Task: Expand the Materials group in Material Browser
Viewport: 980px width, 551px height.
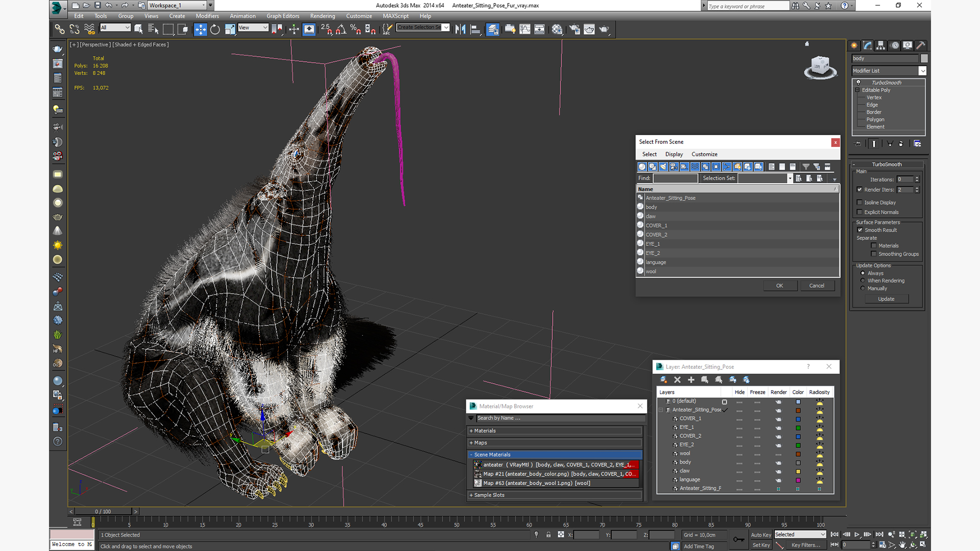Action: 554,431
